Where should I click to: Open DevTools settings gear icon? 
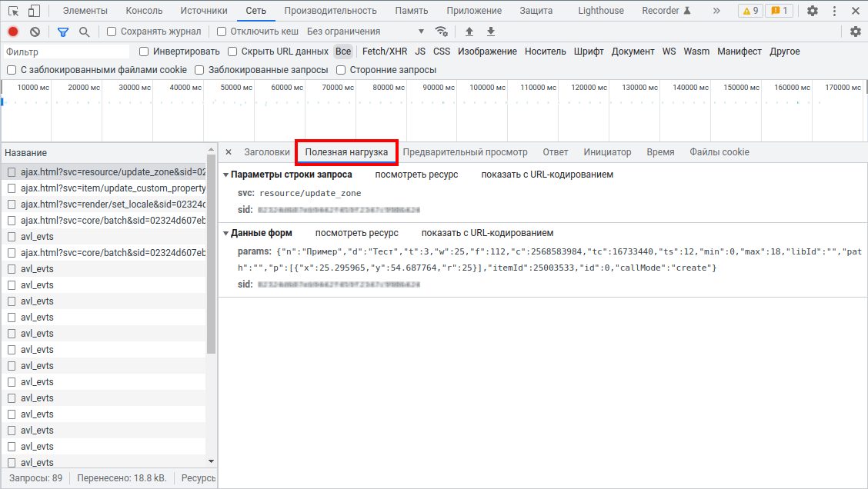tap(813, 11)
